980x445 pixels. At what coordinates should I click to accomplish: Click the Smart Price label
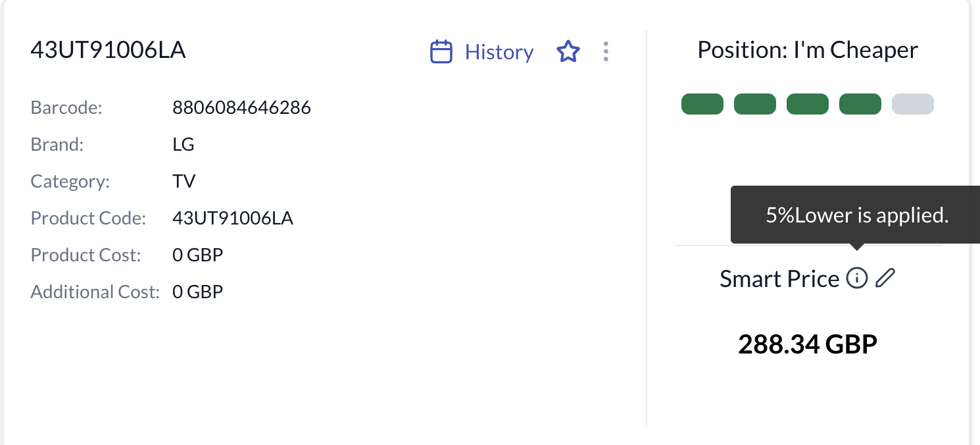point(779,279)
